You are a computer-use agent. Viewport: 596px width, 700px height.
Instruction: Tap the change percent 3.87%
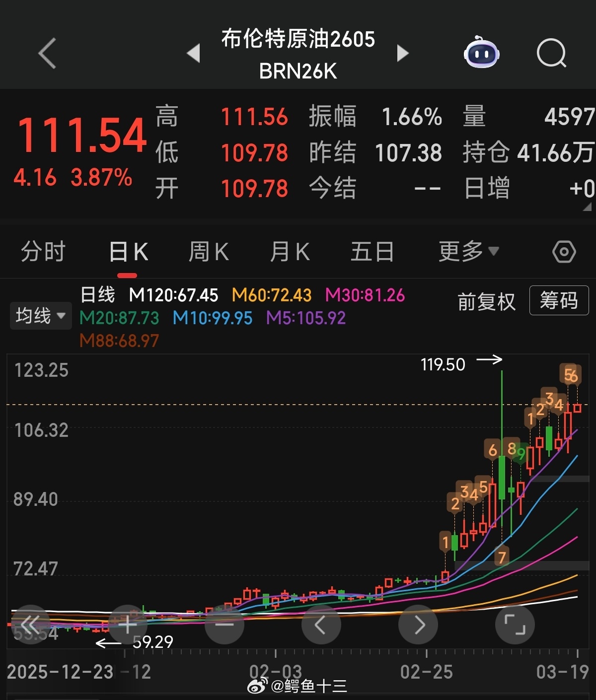click(x=101, y=178)
